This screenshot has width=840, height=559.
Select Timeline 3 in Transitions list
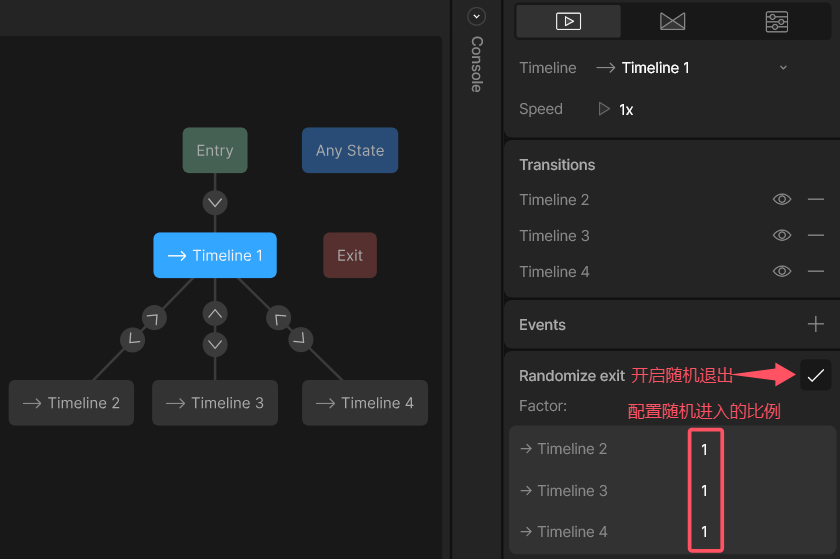coord(554,235)
